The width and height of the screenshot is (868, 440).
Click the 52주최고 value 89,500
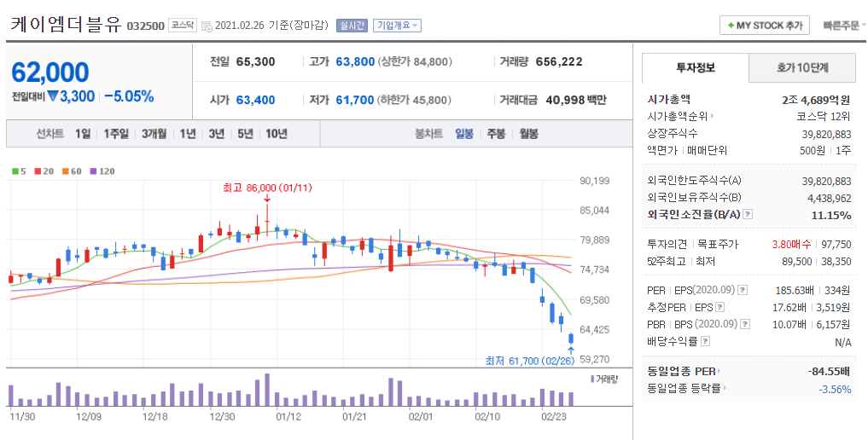(796, 262)
